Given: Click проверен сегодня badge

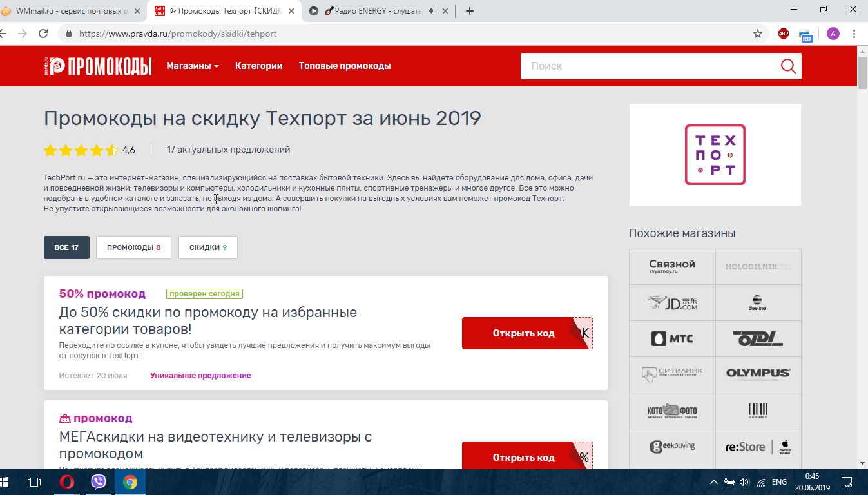Looking at the screenshot, I should (204, 294).
